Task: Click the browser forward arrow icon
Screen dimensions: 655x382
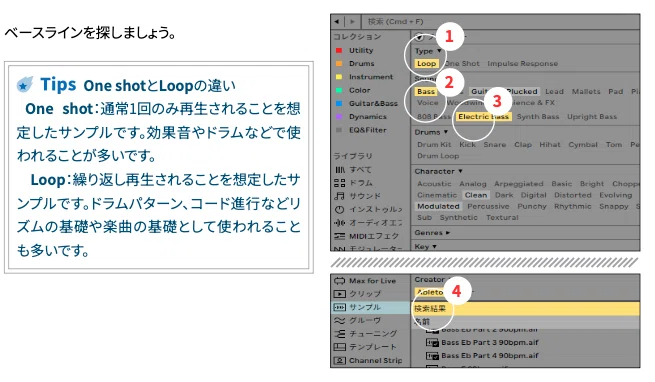Action: pyautogui.click(x=352, y=21)
